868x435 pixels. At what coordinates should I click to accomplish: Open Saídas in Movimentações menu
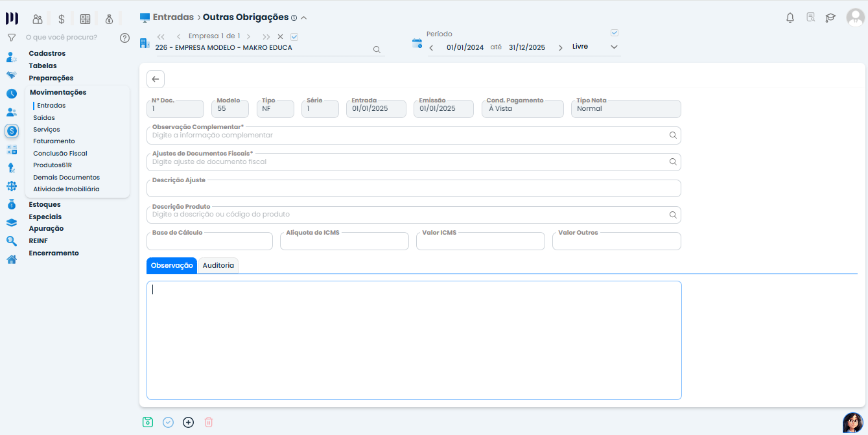tap(44, 118)
